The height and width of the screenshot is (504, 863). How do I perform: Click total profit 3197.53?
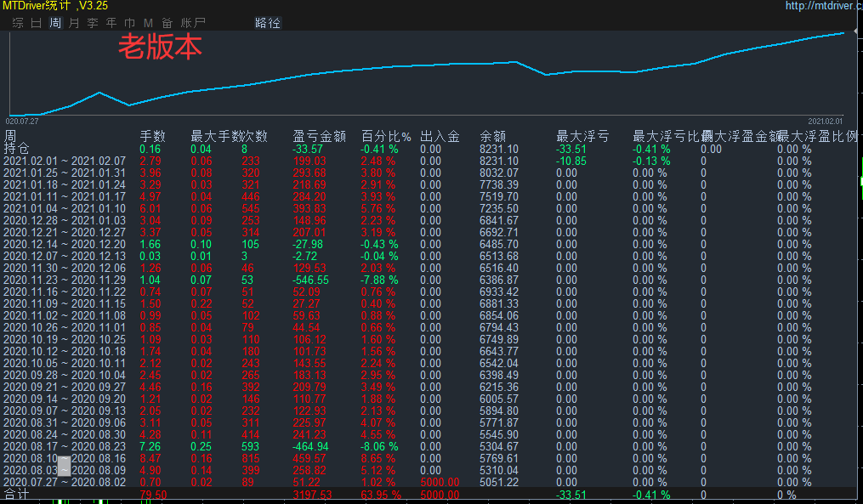click(x=312, y=495)
